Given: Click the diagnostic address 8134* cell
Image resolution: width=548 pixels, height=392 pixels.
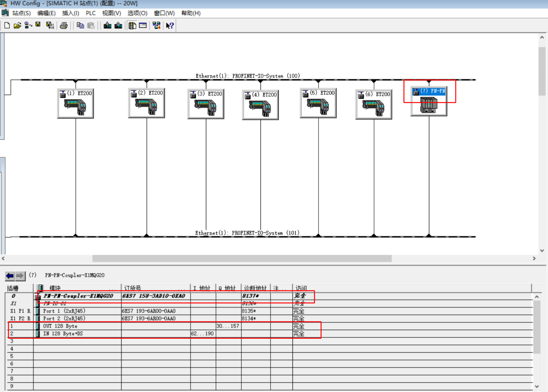Looking at the screenshot, I should coord(255,319).
